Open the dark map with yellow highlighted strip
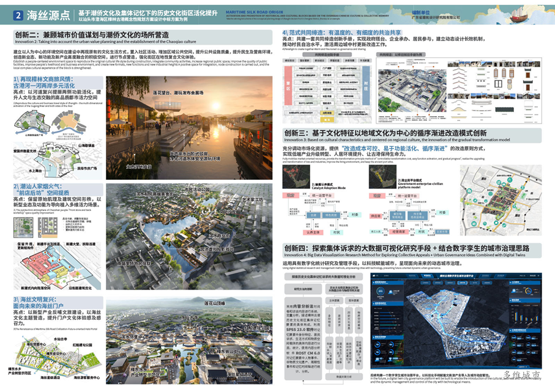The width and height of the screenshot is (555, 392). click(x=382, y=177)
